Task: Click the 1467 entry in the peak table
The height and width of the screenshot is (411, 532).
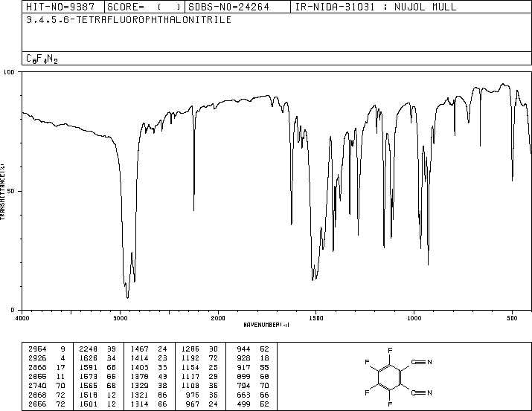Action: coord(139,349)
